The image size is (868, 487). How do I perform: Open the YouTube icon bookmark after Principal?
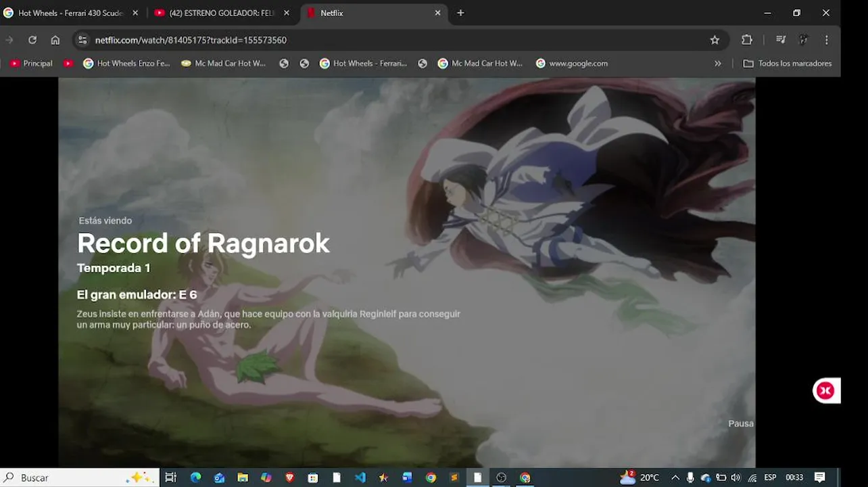point(68,63)
